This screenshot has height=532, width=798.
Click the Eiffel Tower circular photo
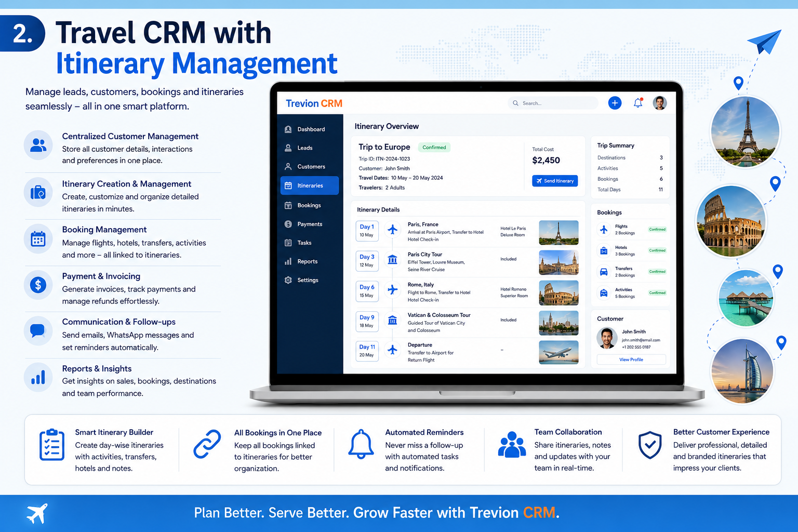[746, 131]
